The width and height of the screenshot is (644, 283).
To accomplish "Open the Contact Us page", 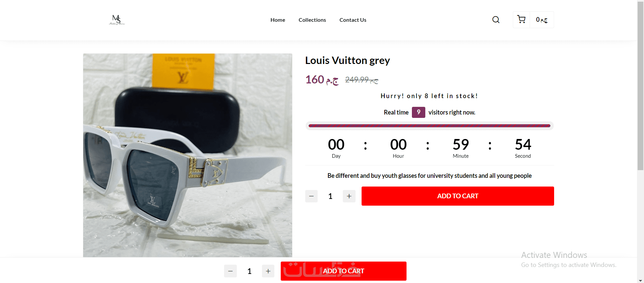I will [353, 20].
